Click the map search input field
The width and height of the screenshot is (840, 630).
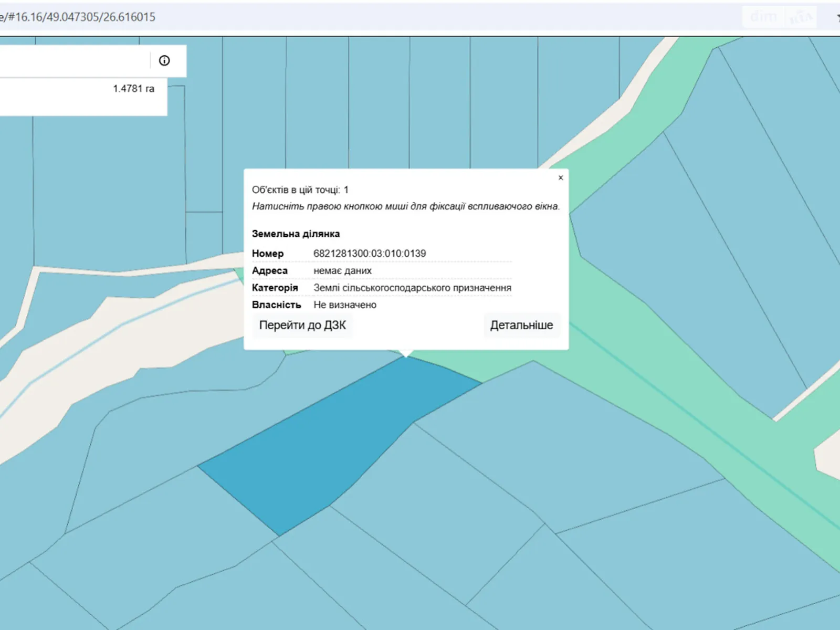73,61
